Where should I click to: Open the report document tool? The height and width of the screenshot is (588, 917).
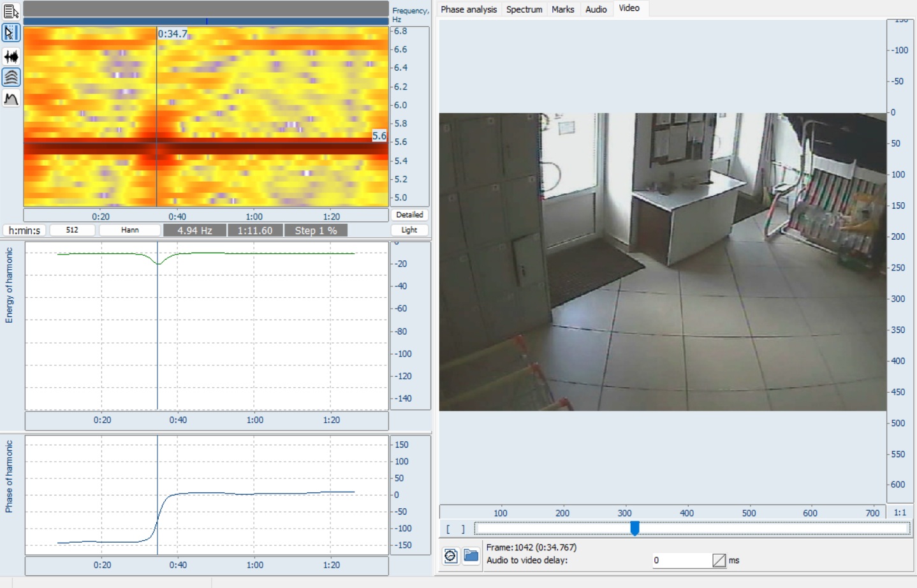pyautogui.click(x=10, y=10)
